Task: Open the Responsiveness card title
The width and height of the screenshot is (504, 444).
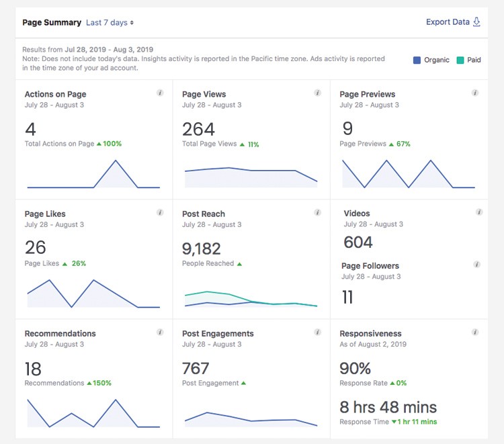Action: point(370,333)
